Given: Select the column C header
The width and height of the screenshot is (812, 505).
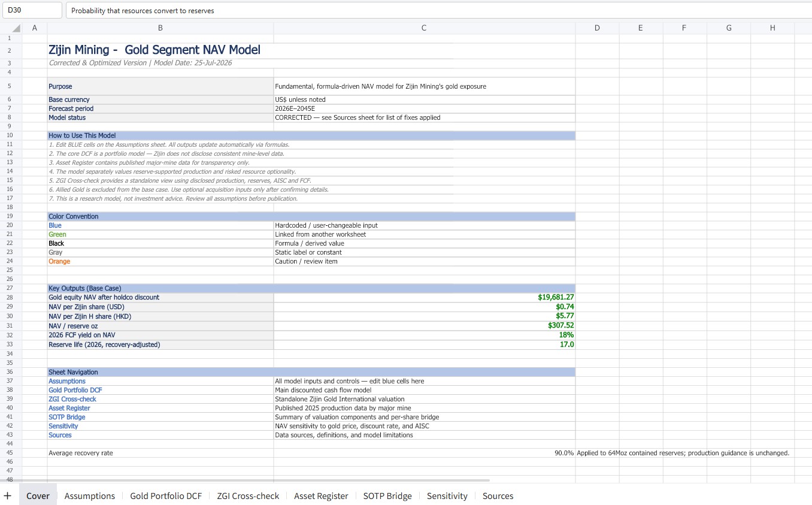Looking at the screenshot, I should click(424, 28).
